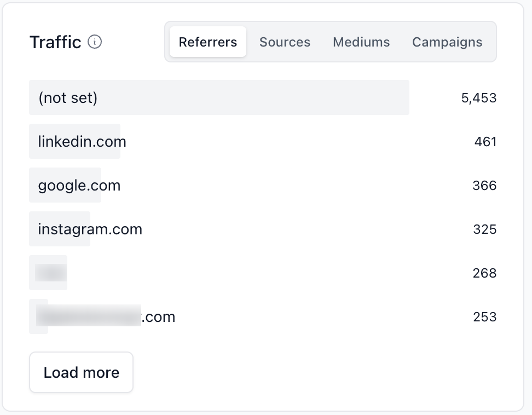Choose the instagram.com referrer entry

pyautogui.click(x=90, y=229)
